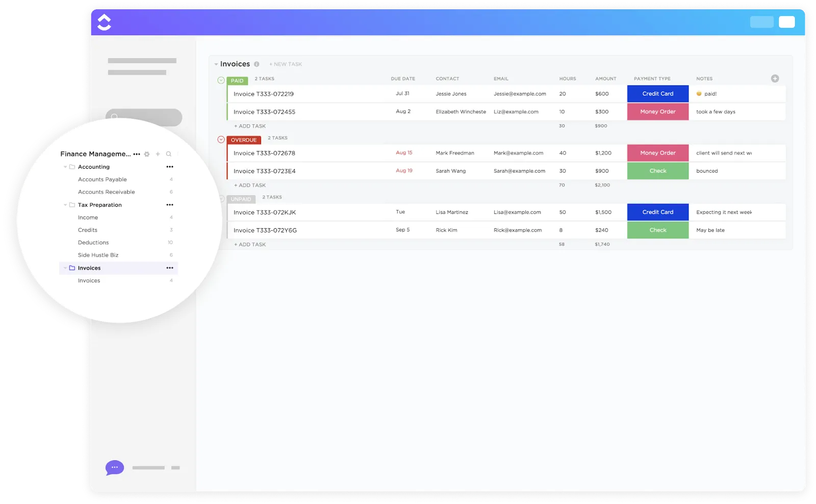Open Tax Preparation folder ellipsis menu
This screenshot has height=504, width=816.
(170, 205)
